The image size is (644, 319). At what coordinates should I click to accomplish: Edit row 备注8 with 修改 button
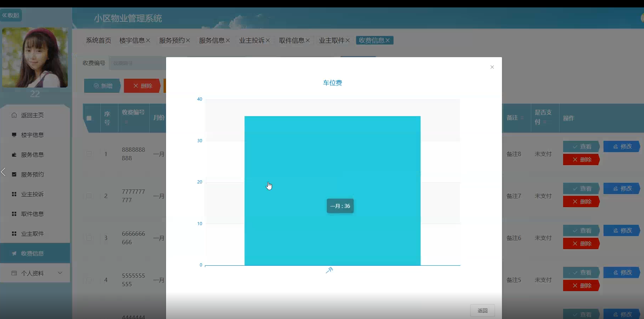[x=622, y=146]
